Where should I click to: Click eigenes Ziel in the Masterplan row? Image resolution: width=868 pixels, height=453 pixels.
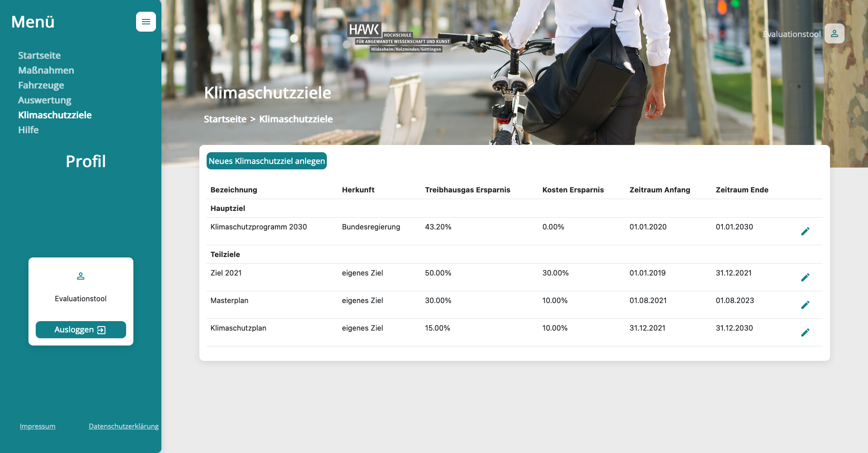[362, 300]
